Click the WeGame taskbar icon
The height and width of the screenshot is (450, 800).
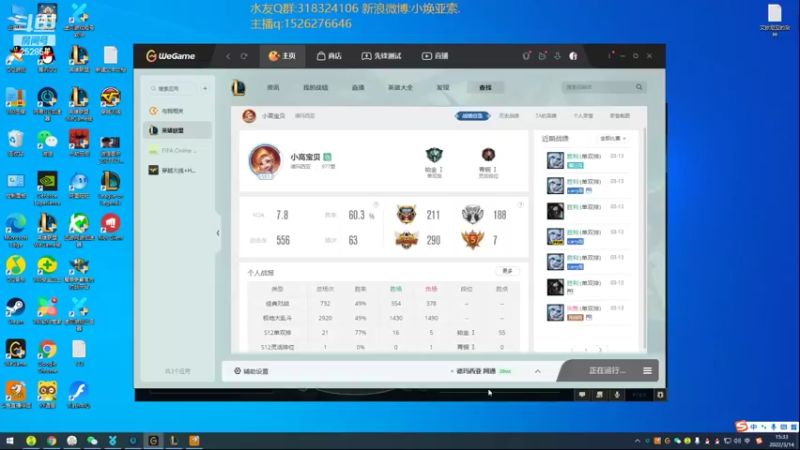153,440
